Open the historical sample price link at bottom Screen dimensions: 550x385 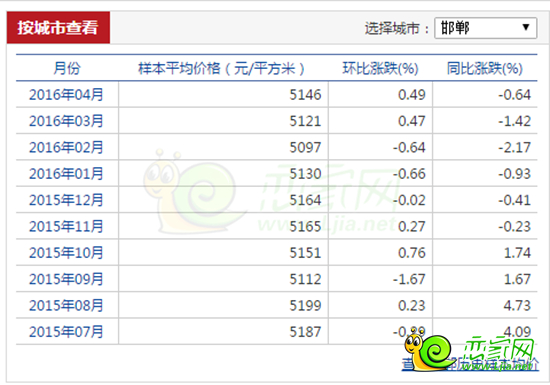point(470,365)
